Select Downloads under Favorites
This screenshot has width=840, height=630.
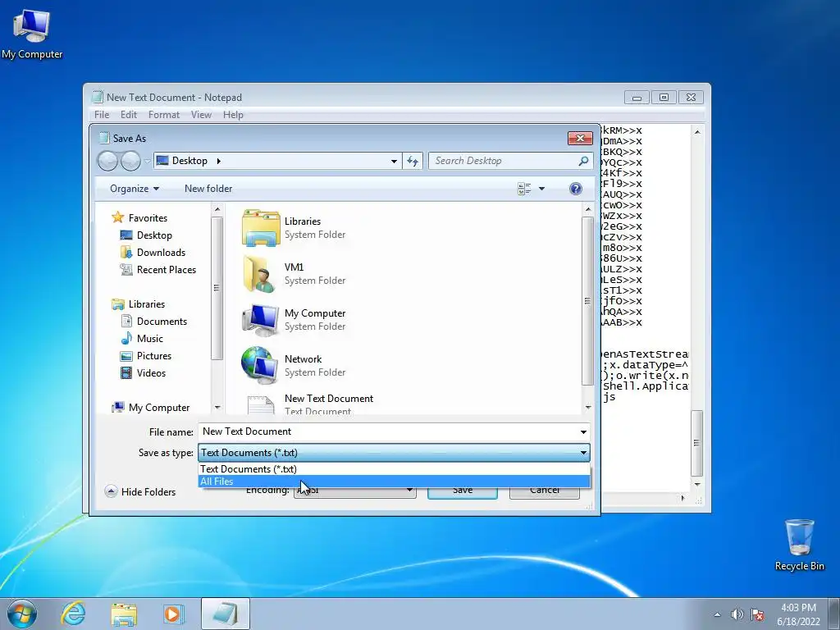pos(161,253)
